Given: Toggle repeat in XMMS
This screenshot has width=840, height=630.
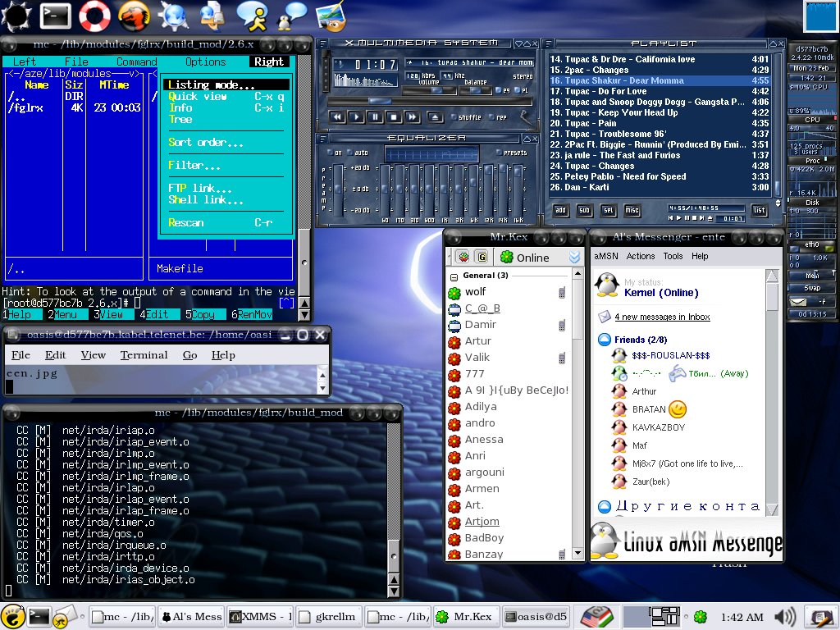Looking at the screenshot, I should tap(498, 117).
